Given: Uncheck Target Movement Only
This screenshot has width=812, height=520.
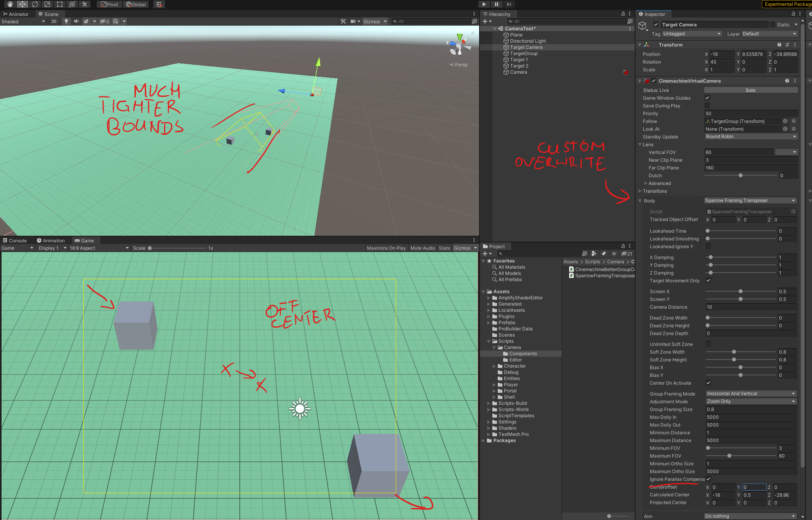Looking at the screenshot, I should click(708, 280).
